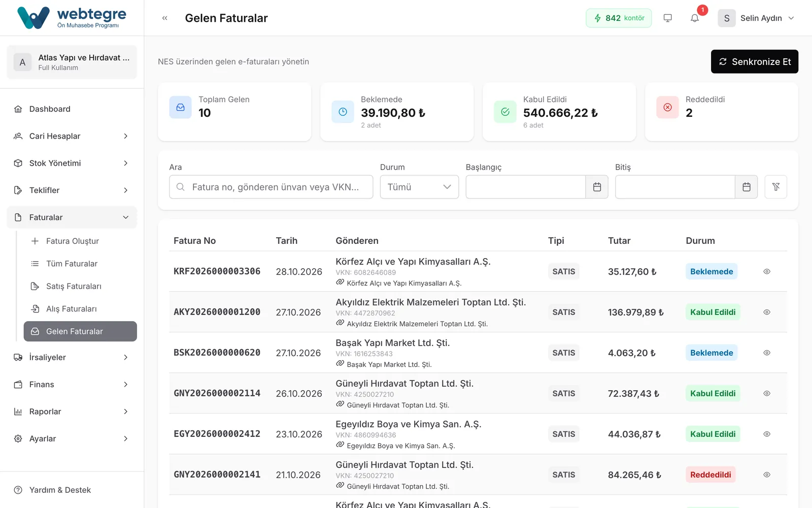
Task: Open Satış Faturaları submenu item
Action: pos(80,287)
